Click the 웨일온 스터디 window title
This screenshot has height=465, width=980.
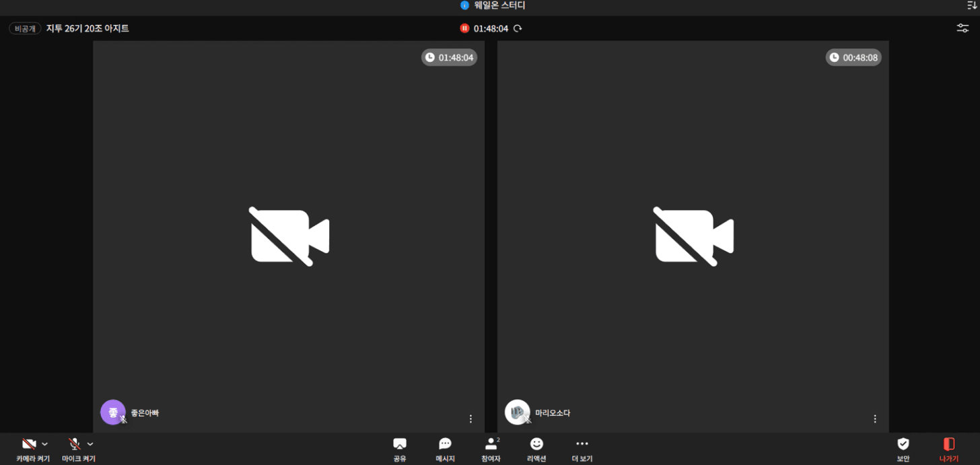click(500, 5)
